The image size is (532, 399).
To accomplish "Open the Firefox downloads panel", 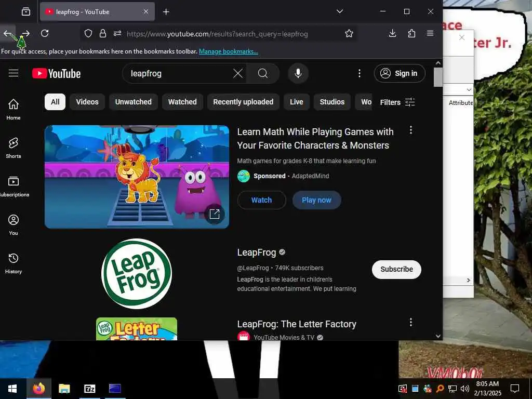I will tap(393, 33).
